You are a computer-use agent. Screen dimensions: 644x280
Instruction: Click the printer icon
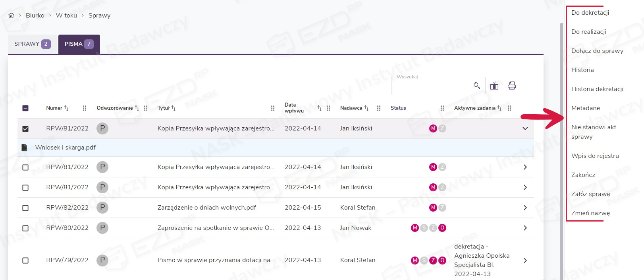512,86
